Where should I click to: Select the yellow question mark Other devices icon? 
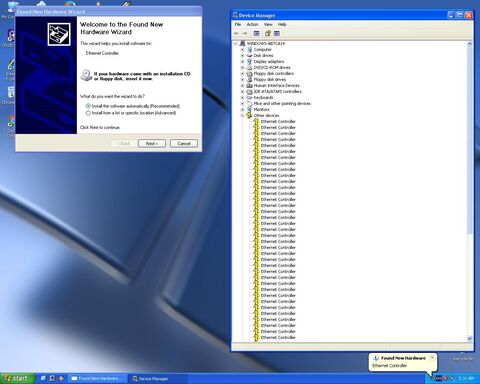pyautogui.click(x=249, y=115)
